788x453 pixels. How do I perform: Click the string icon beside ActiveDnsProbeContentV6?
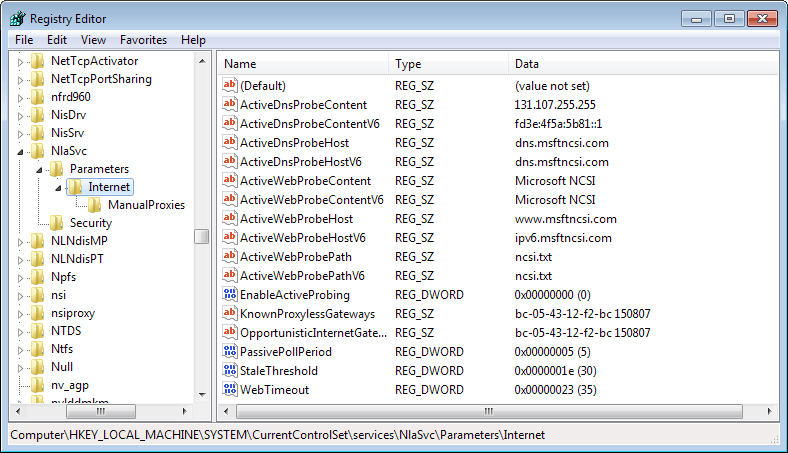click(230, 123)
